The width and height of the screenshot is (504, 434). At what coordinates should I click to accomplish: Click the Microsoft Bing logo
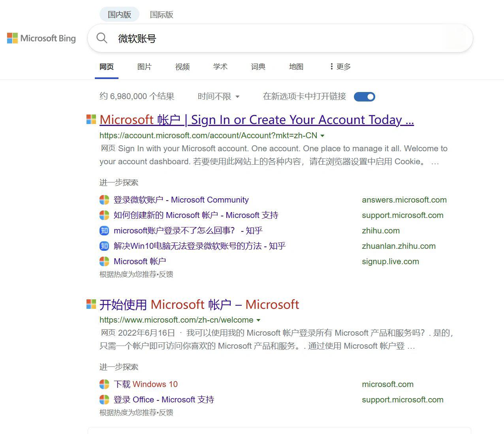41,38
